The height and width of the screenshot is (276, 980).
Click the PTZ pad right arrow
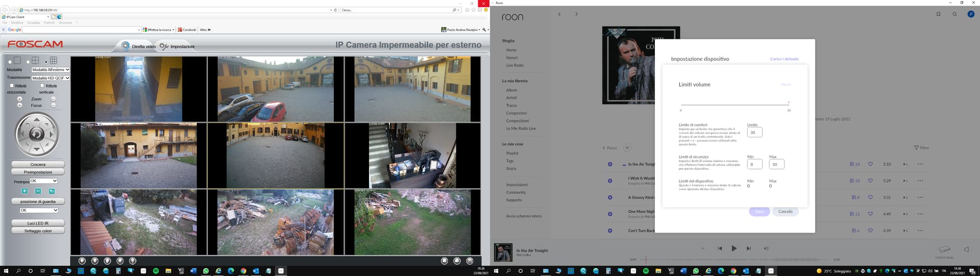51,134
